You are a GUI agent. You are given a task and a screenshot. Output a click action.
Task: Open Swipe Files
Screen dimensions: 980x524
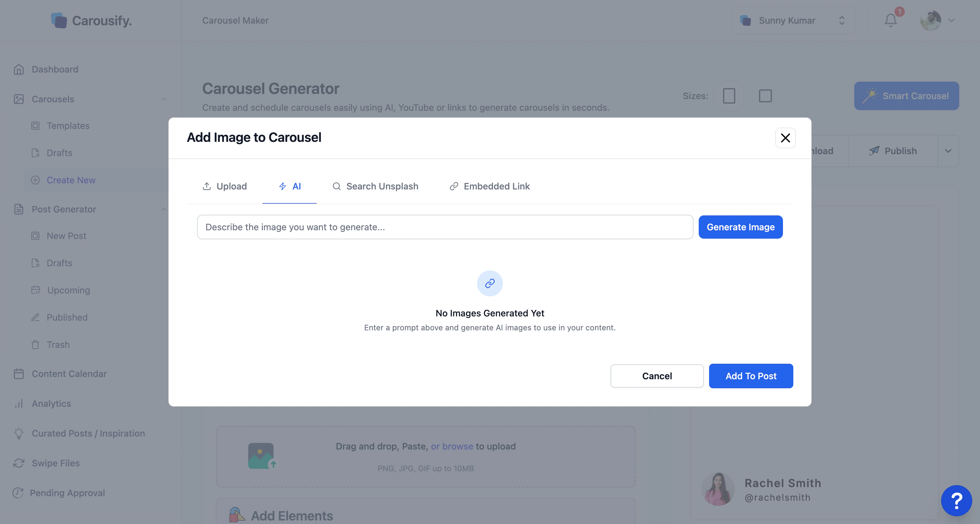pos(55,463)
